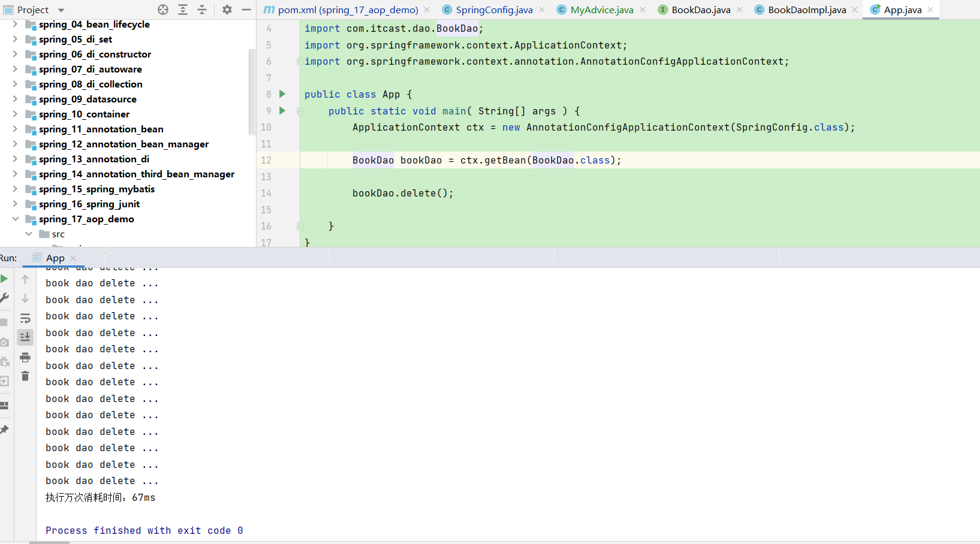Screen dimensions: 980x544
Task: Hide the Project tool window
Action: [x=246, y=10]
